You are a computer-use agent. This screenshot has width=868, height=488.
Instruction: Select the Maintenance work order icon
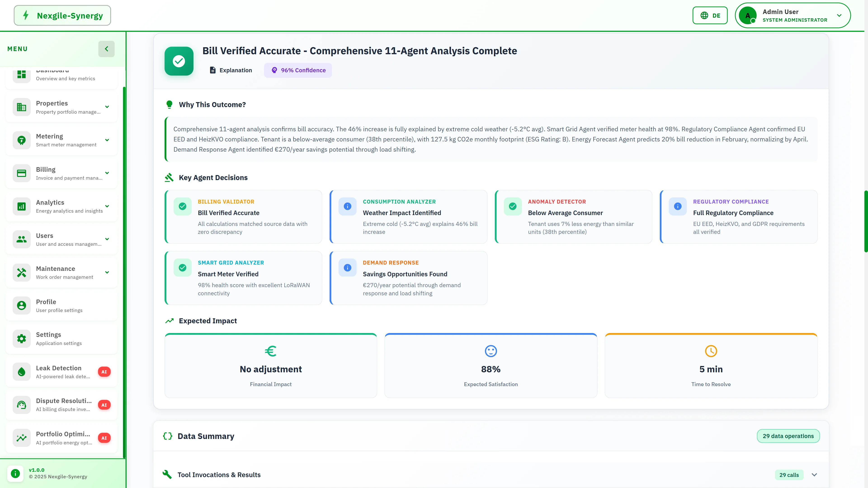[21, 272]
